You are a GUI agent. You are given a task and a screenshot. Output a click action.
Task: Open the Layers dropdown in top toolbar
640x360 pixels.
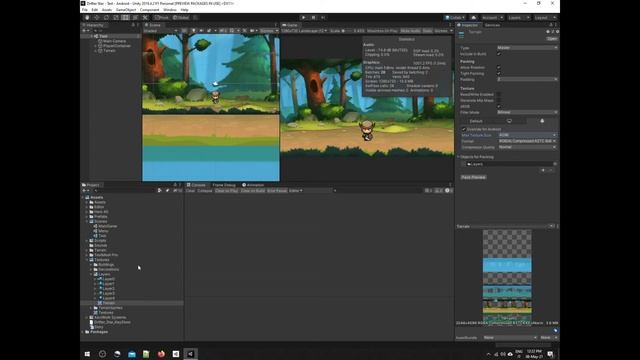click(x=518, y=18)
